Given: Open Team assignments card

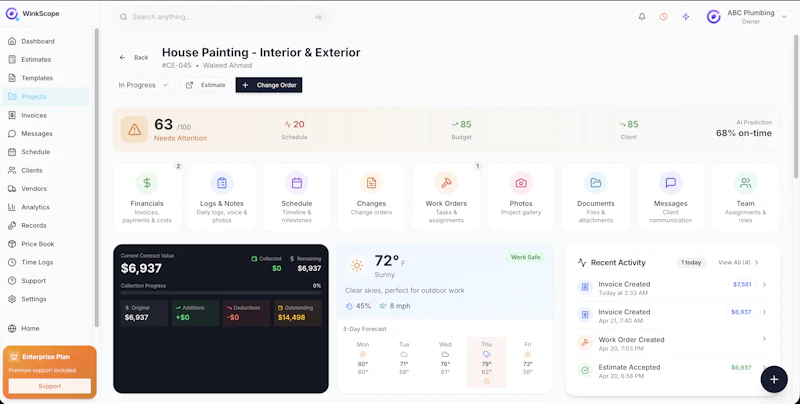Looking at the screenshot, I should [x=745, y=197].
